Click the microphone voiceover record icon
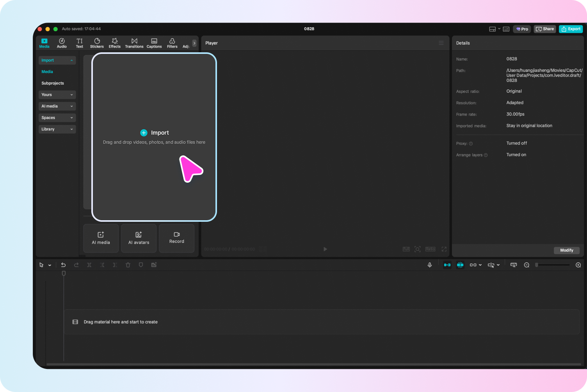587x392 pixels. click(x=430, y=265)
